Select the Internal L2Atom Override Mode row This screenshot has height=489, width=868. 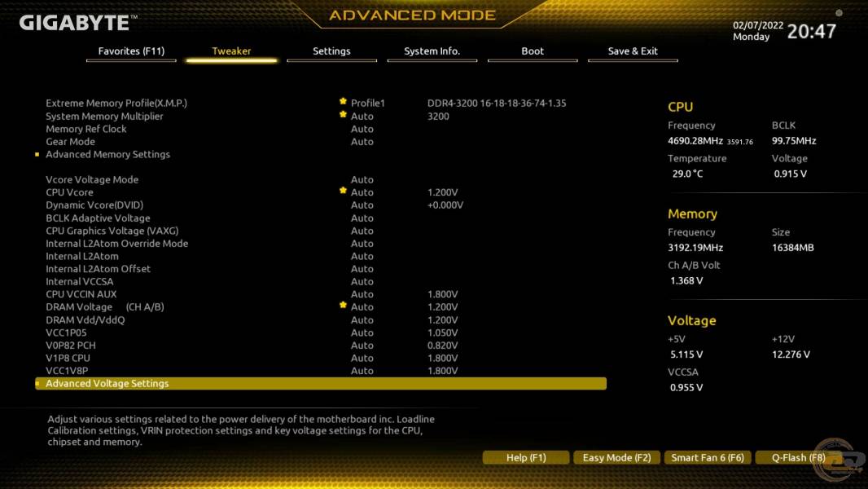click(x=321, y=244)
